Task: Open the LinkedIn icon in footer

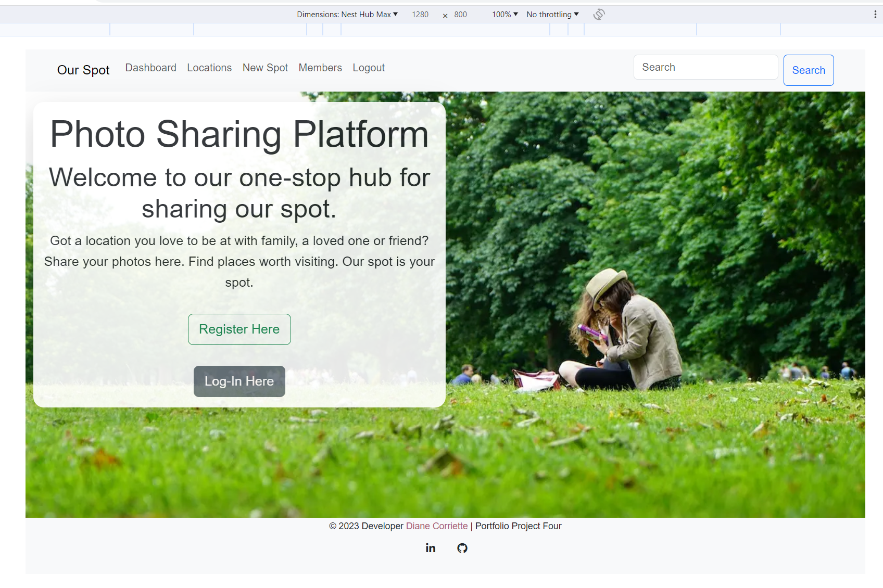Action: tap(431, 548)
